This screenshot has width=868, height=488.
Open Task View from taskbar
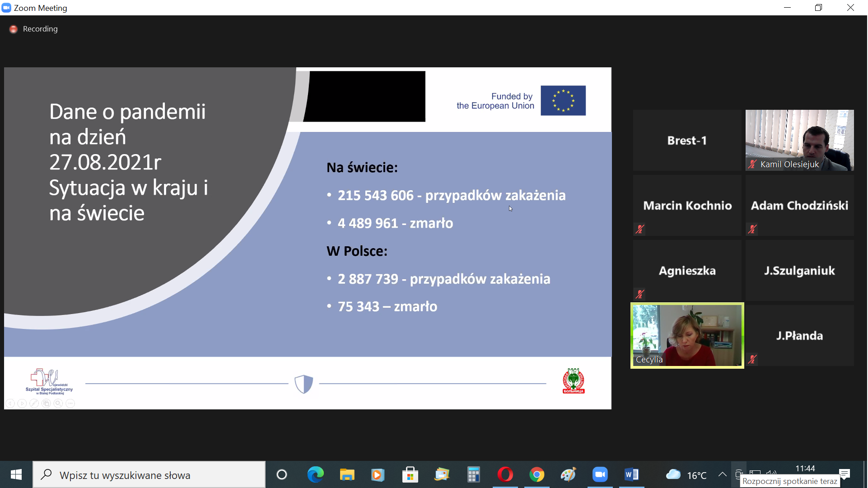pos(282,474)
